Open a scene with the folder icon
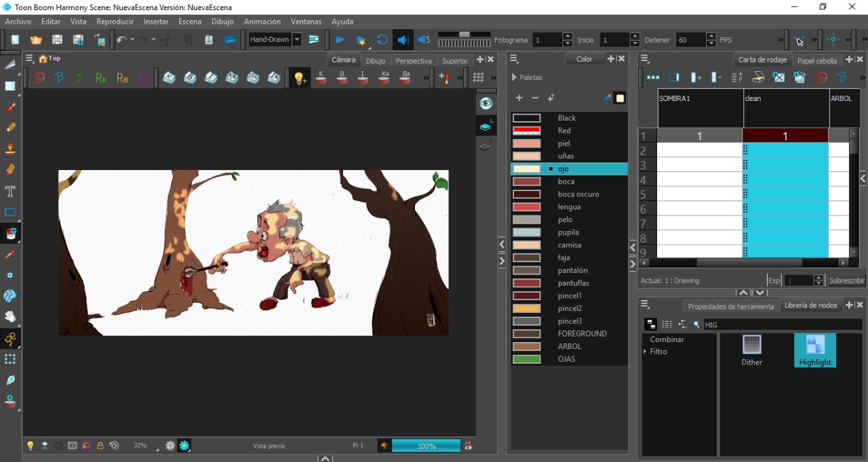 [x=36, y=40]
